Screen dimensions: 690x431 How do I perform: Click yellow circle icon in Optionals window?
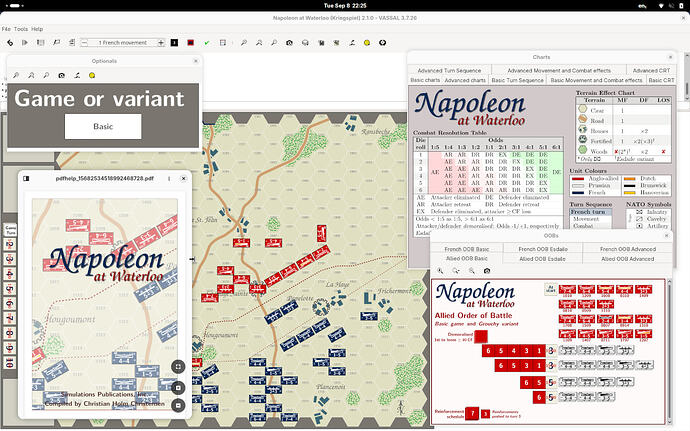tap(92, 75)
